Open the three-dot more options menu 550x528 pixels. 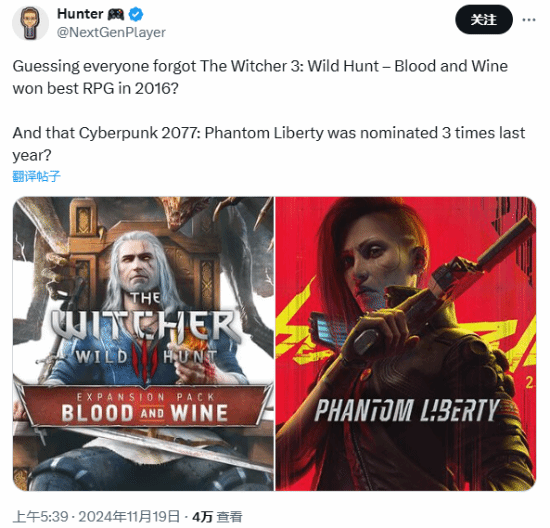(529, 20)
